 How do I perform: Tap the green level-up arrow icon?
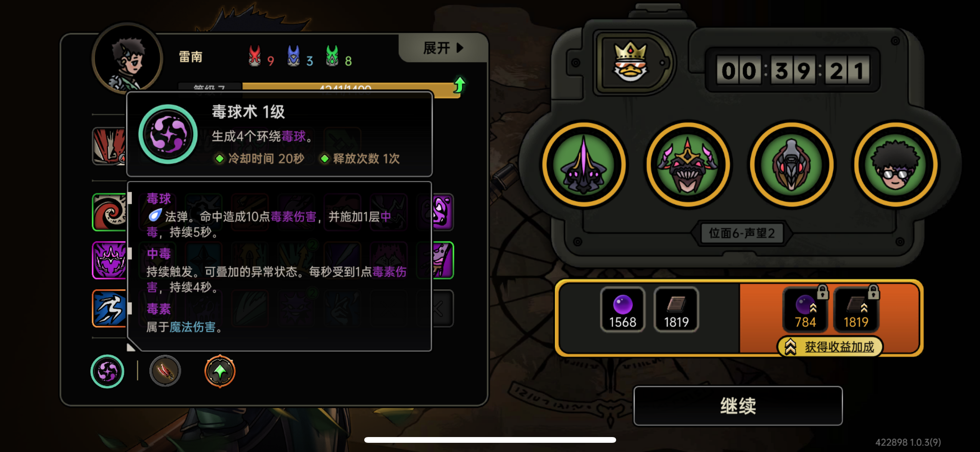[x=459, y=85]
